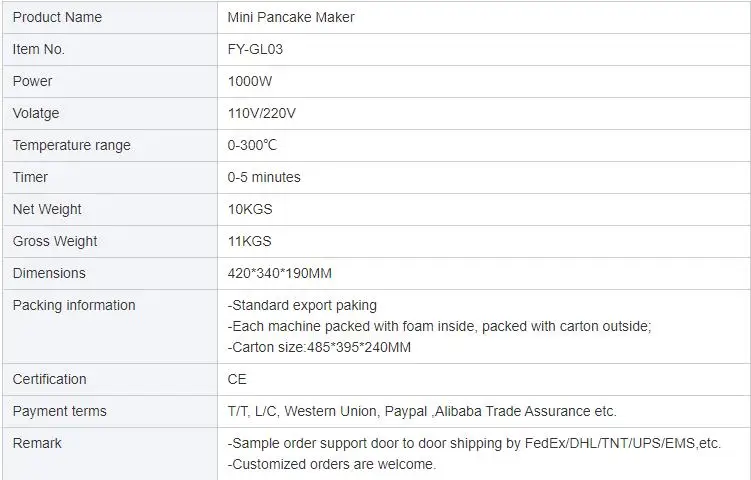Select the 'Payment terms' label cell
Viewport: 751px width, 480px height.
59,411
